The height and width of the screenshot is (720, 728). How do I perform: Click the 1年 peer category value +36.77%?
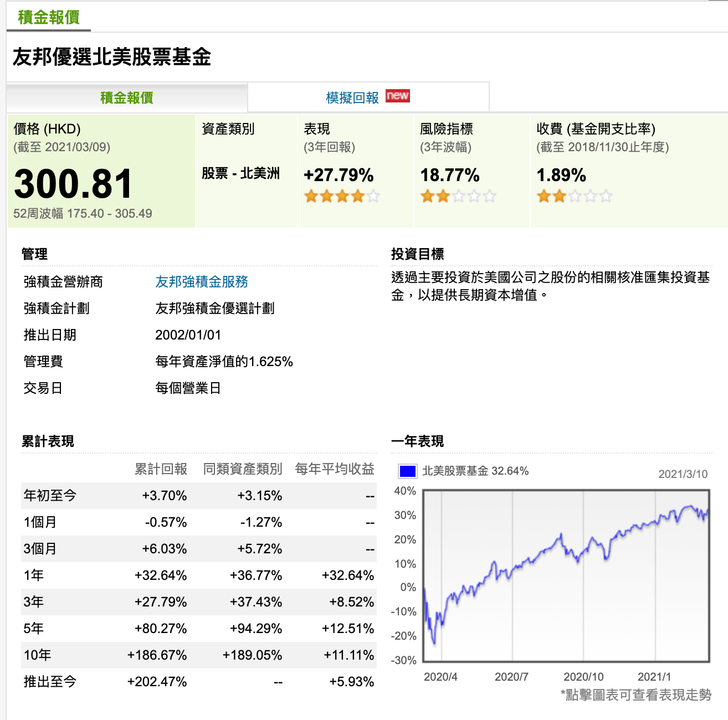(256, 575)
